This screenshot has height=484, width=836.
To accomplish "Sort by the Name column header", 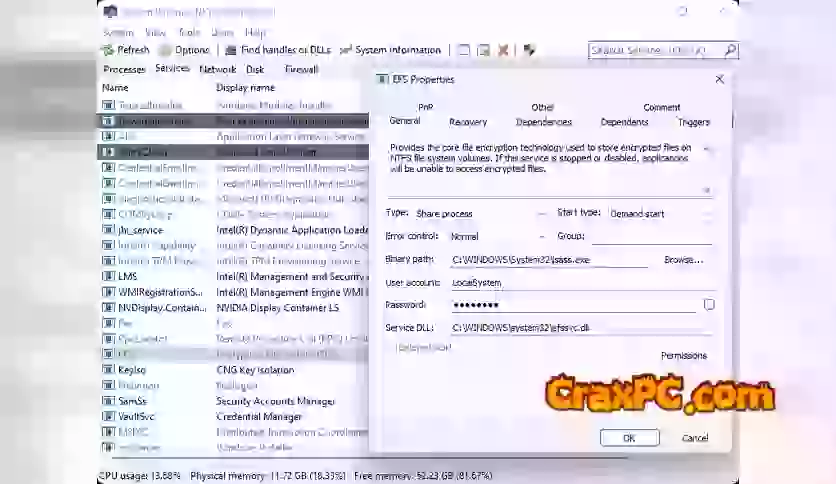I will coord(115,87).
